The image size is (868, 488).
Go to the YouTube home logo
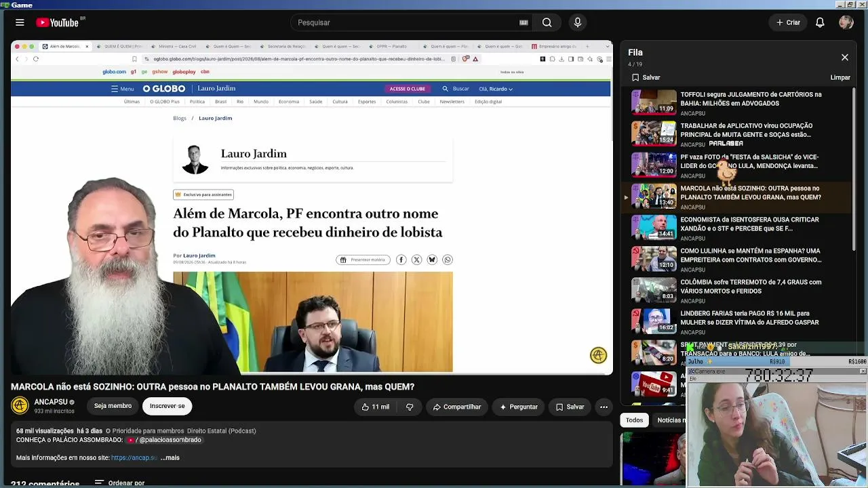coord(58,22)
